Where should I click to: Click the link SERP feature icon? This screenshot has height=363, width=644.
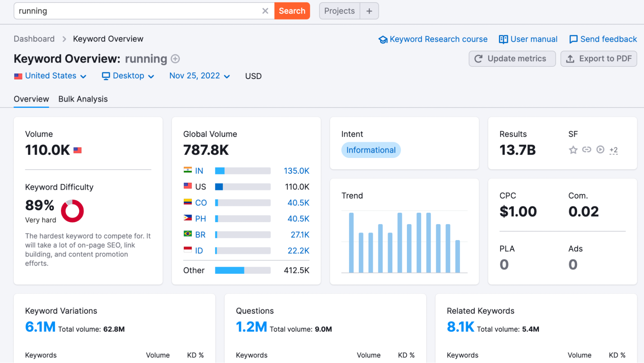587,150
